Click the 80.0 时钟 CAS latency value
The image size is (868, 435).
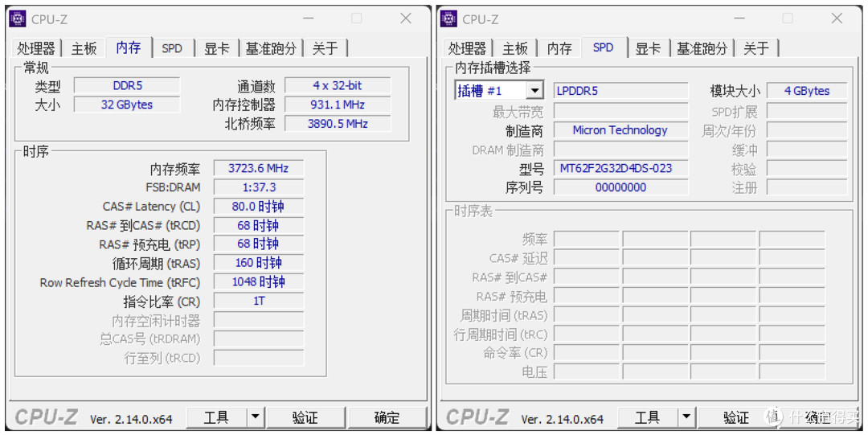[259, 207]
